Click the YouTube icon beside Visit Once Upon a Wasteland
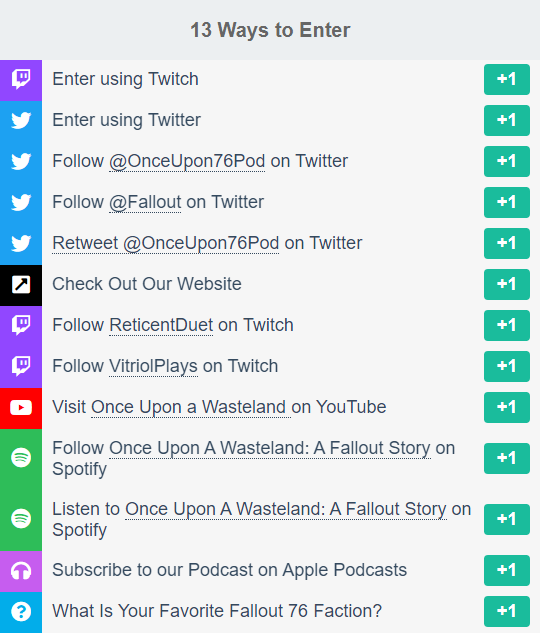 pos(21,408)
